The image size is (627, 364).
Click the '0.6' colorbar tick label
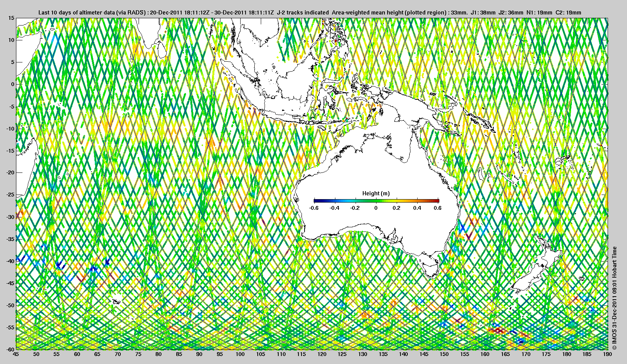pyautogui.click(x=438, y=208)
